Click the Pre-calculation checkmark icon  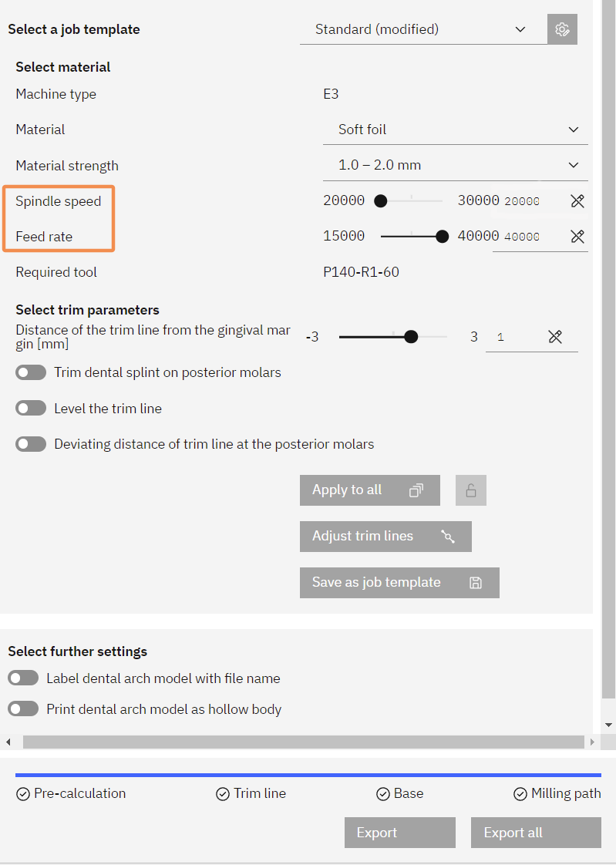tap(22, 794)
